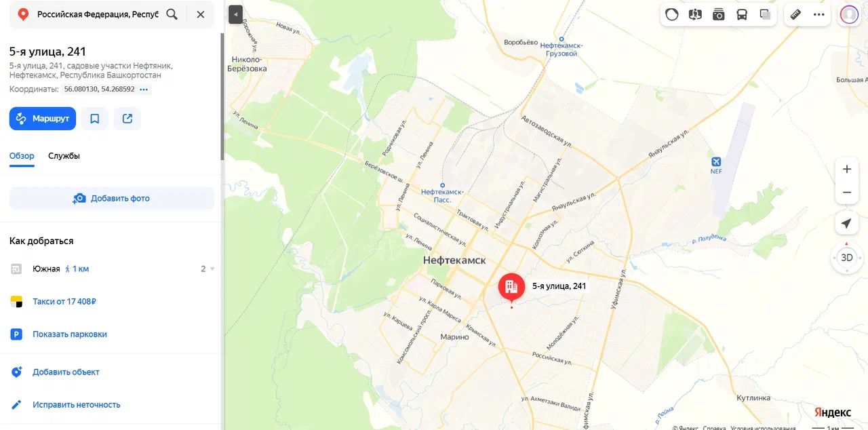Open map layers selector

(765, 14)
